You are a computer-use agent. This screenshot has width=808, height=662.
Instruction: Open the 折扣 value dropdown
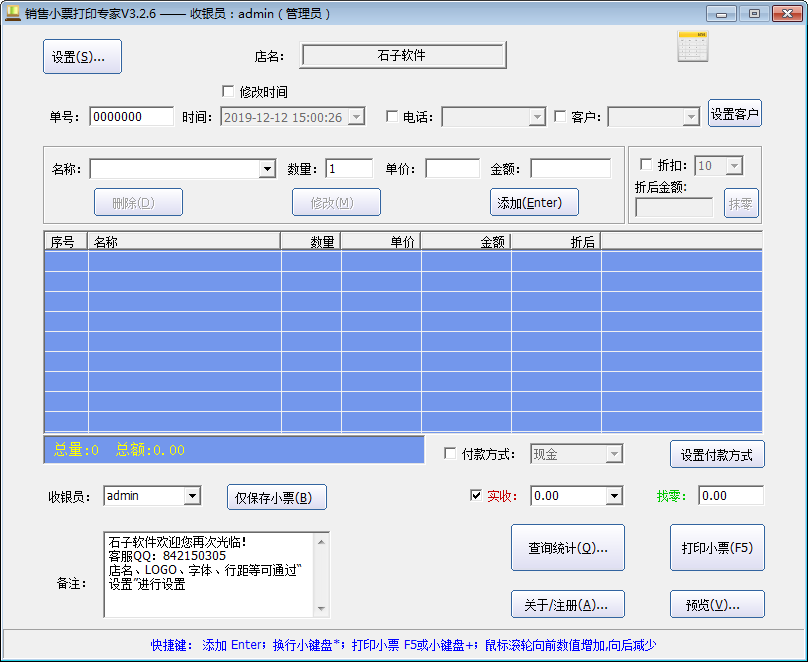click(734, 166)
